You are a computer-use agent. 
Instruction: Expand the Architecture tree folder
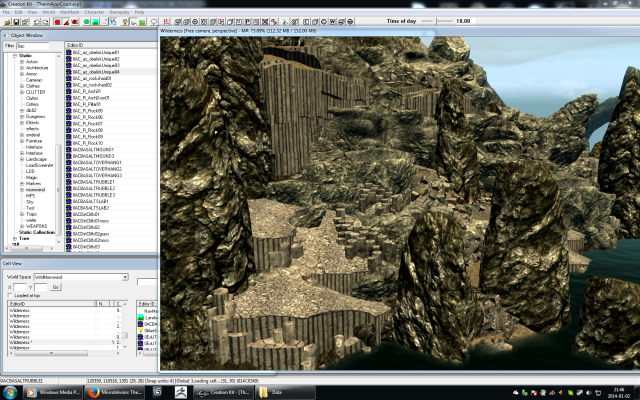click(x=22, y=68)
